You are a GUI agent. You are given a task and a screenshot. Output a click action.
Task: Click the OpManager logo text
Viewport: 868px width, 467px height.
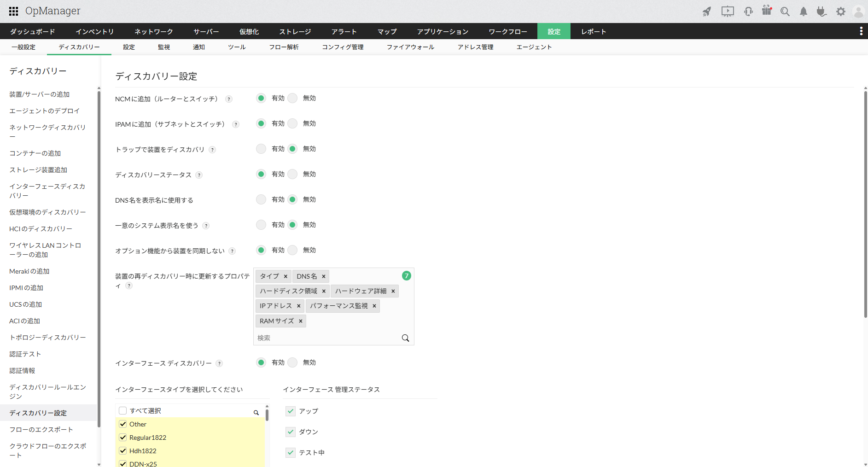[53, 11]
